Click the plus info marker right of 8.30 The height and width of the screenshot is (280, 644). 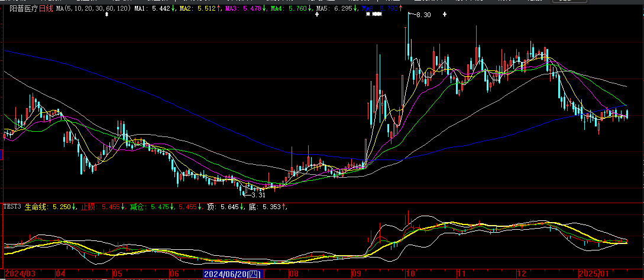(445, 15)
